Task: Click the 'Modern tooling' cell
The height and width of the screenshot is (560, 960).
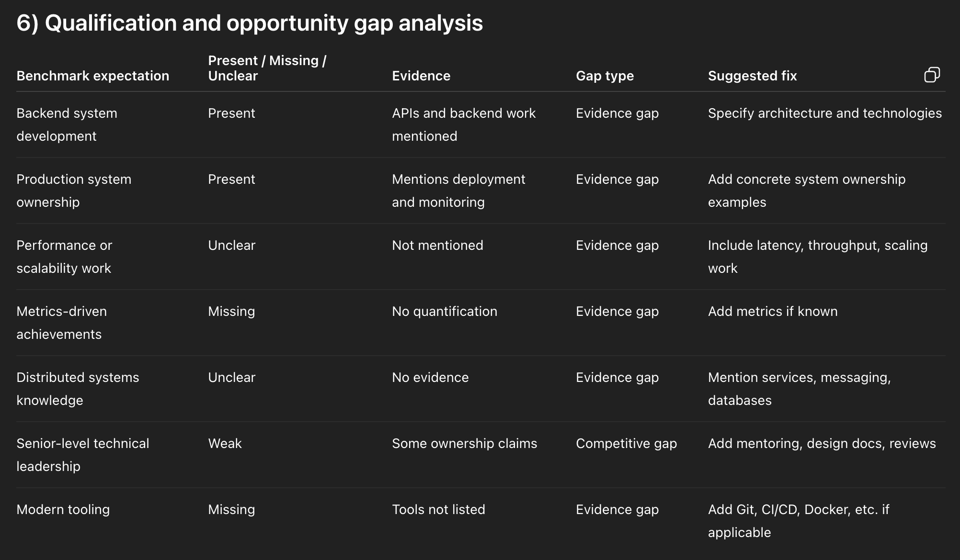Action: click(x=63, y=509)
